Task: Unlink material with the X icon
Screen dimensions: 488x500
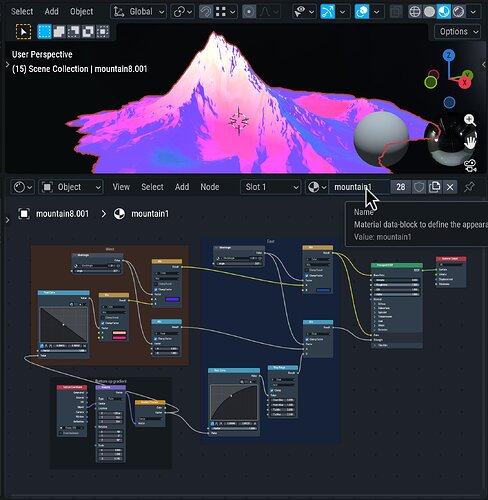Action: (450, 187)
